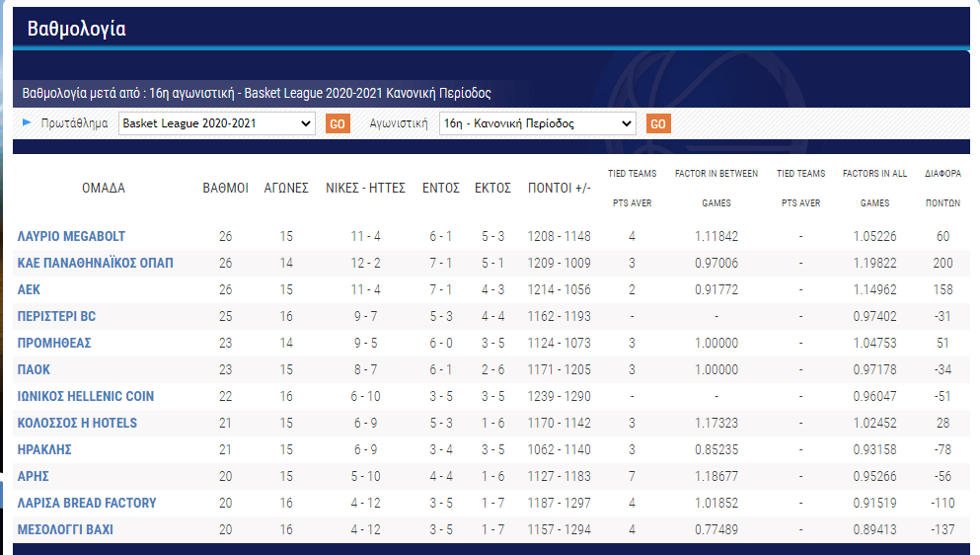Screen dimensions: 980x555
Task: Open ΠΕΡΙΣΤΕΡΙ BC team link
Action: pos(56,316)
